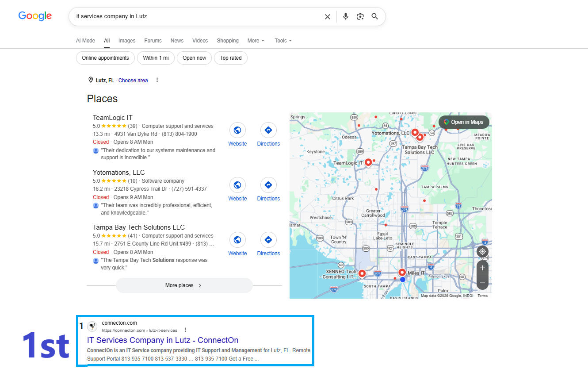Switch to the Images tab
Screen dimensions: 588x369
click(127, 41)
